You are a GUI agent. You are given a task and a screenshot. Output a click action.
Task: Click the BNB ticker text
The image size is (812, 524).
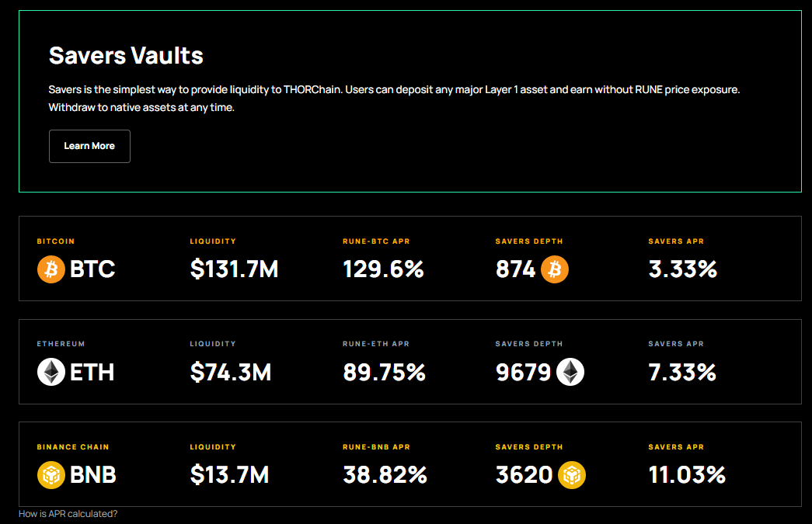(92, 475)
